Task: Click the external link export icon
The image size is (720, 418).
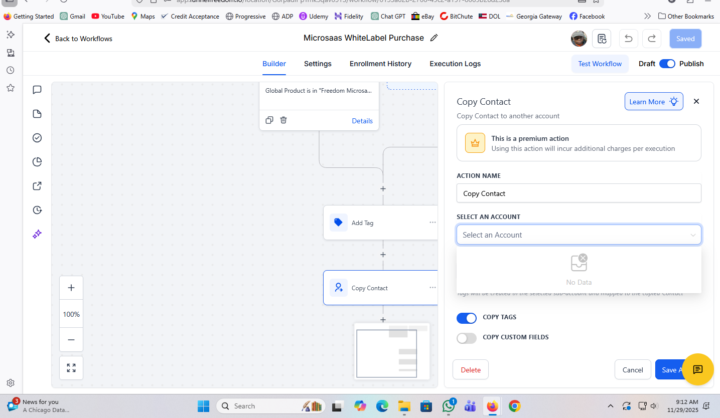Action: coord(37,186)
